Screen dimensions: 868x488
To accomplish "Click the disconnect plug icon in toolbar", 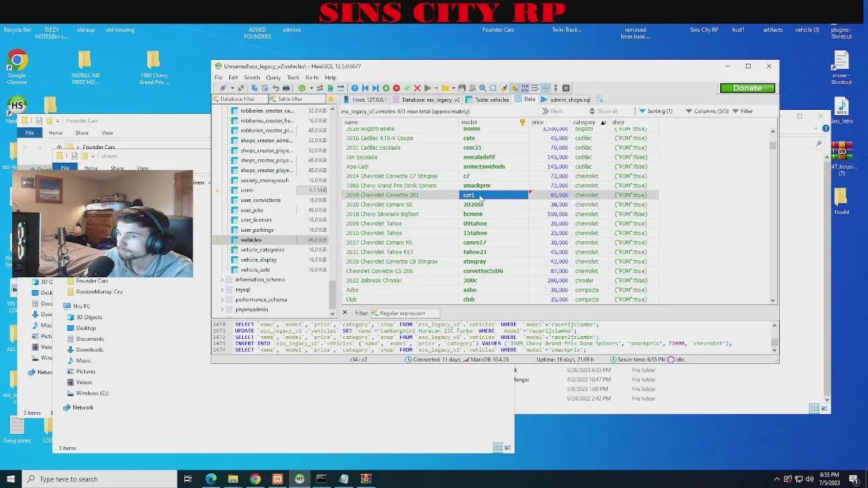I will [x=241, y=88].
